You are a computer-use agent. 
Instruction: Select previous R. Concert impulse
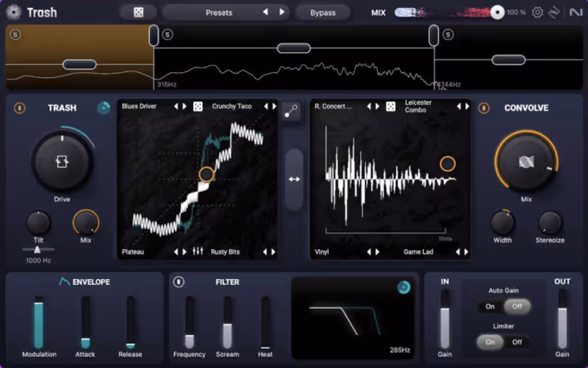(x=369, y=107)
